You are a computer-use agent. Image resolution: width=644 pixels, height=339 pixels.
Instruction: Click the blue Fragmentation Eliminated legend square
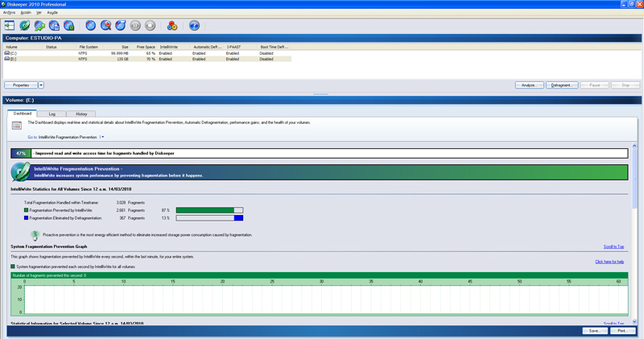[x=27, y=217]
